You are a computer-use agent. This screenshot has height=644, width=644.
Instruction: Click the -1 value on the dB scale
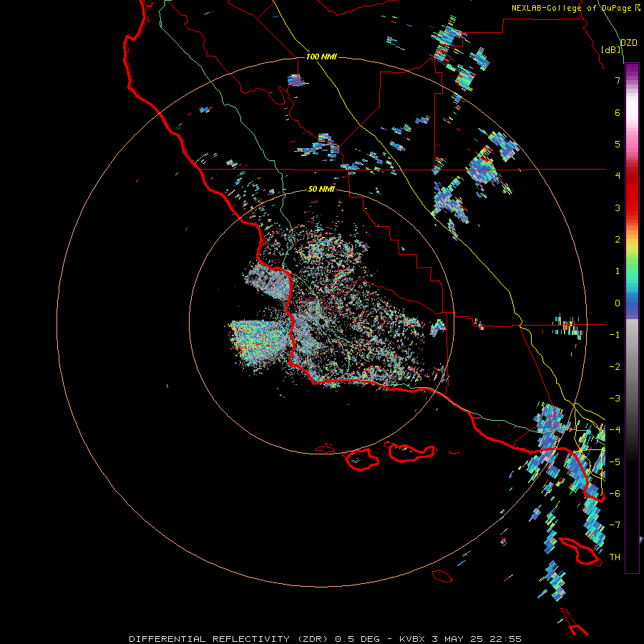615,335
